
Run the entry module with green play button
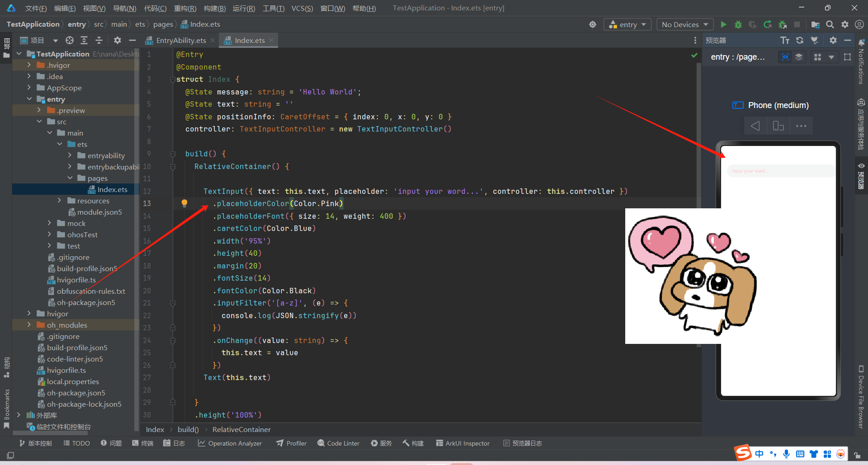(x=723, y=24)
